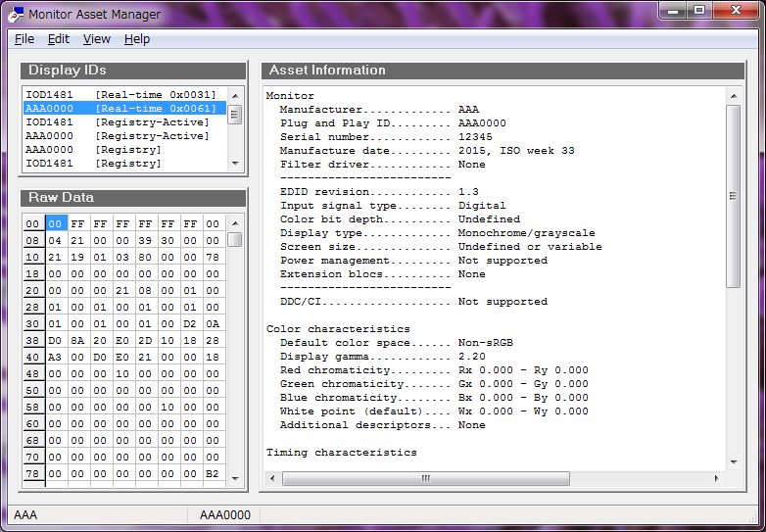The width and height of the screenshot is (766, 532).
Task: Click Timing characteristics heading
Action: pos(342,453)
